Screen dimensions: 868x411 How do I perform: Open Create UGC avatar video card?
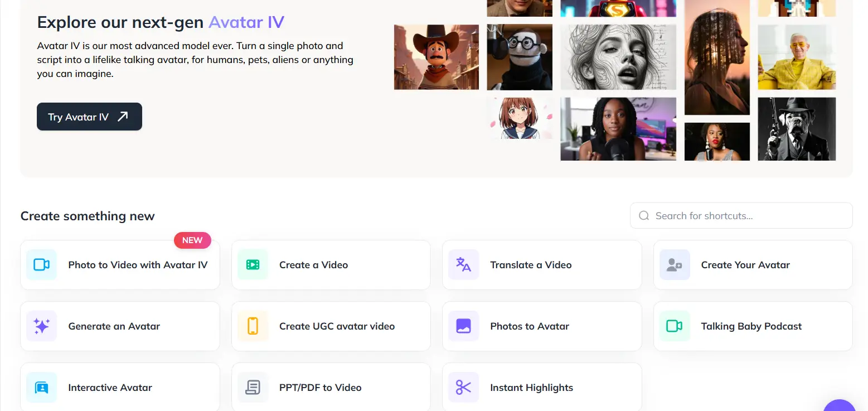(331, 326)
